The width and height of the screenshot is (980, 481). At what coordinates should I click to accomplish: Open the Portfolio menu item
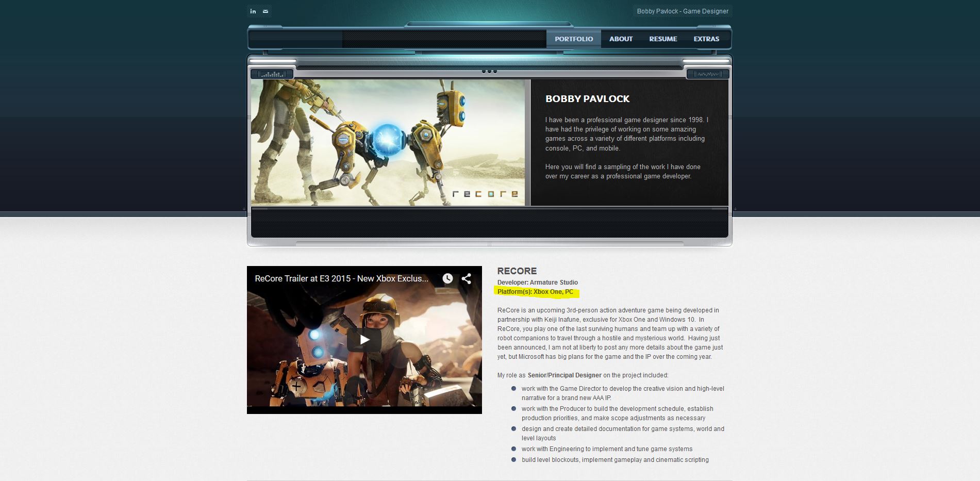pos(574,39)
